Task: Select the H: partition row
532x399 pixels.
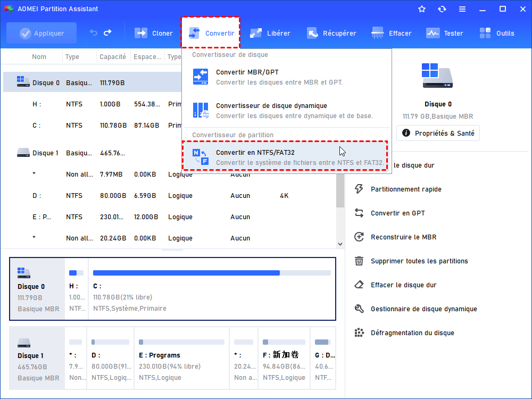Action: (x=92, y=104)
